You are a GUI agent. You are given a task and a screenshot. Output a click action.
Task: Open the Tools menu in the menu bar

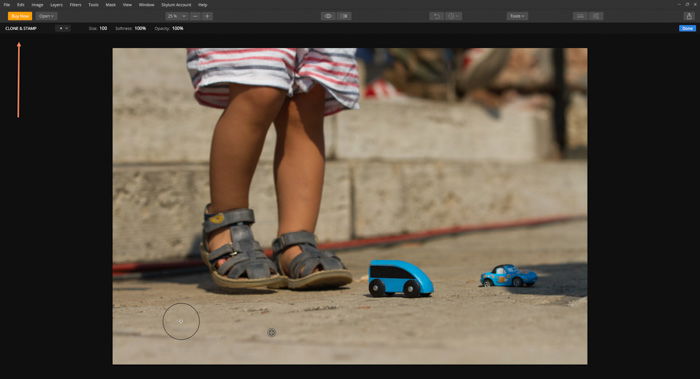[x=93, y=4]
